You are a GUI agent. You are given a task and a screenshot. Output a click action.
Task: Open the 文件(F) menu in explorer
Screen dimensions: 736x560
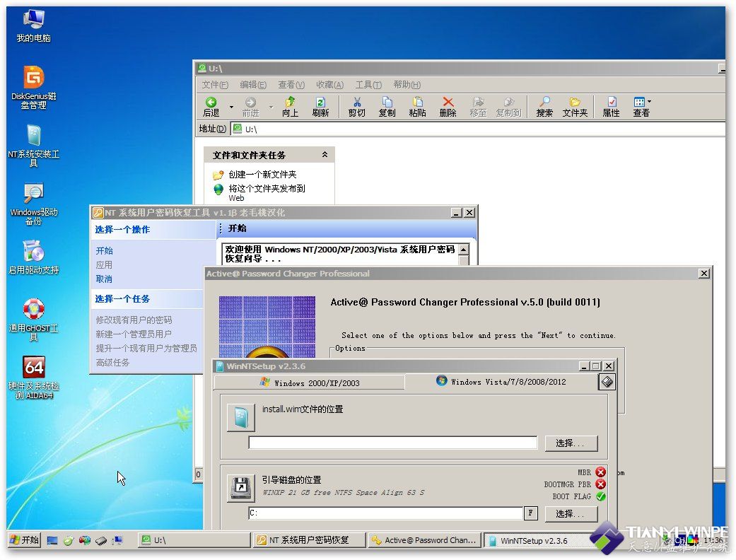point(215,84)
